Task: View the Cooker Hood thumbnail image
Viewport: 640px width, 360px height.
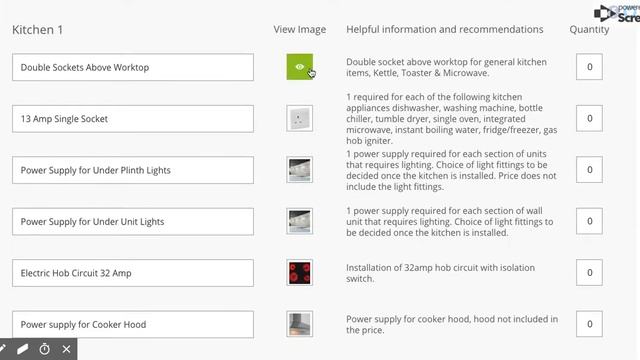Action: click(x=300, y=324)
